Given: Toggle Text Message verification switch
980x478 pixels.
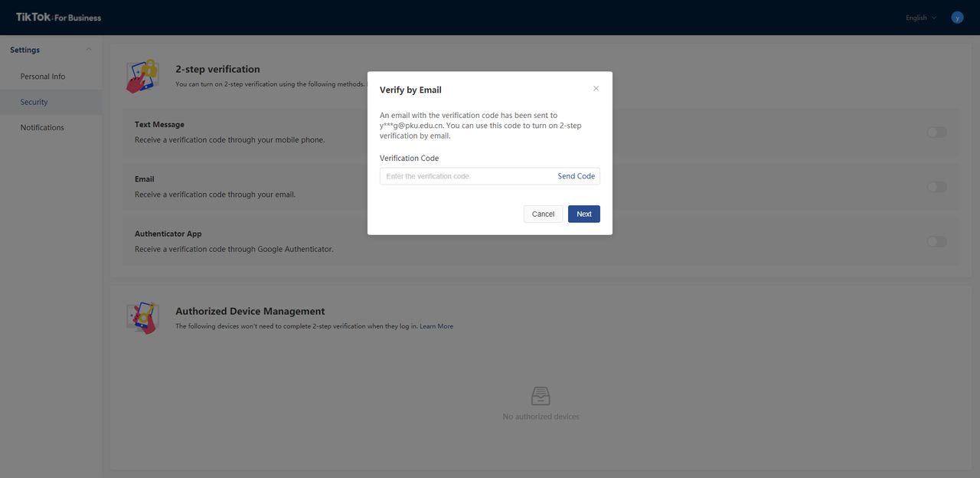Looking at the screenshot, I should [936, 133].
